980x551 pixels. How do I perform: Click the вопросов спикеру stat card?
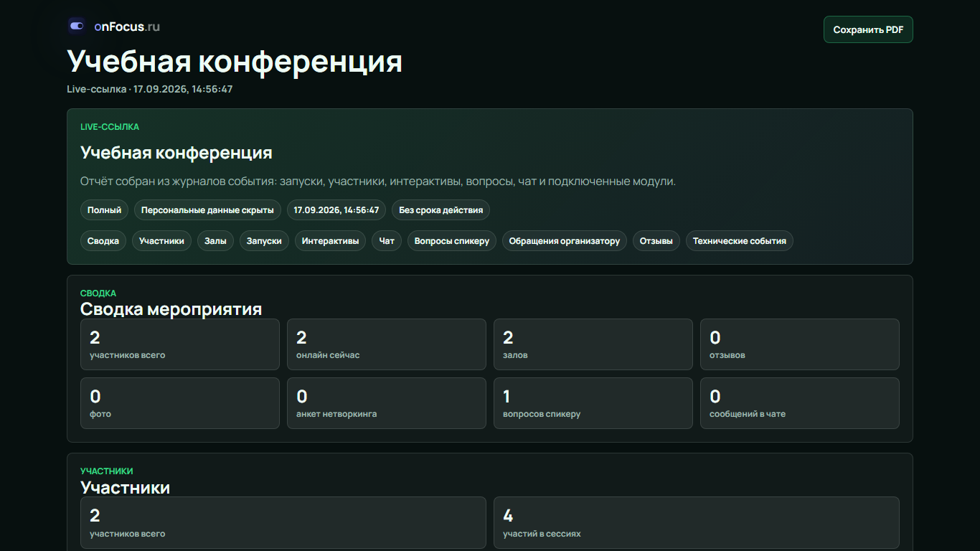(x=593, y=403)
